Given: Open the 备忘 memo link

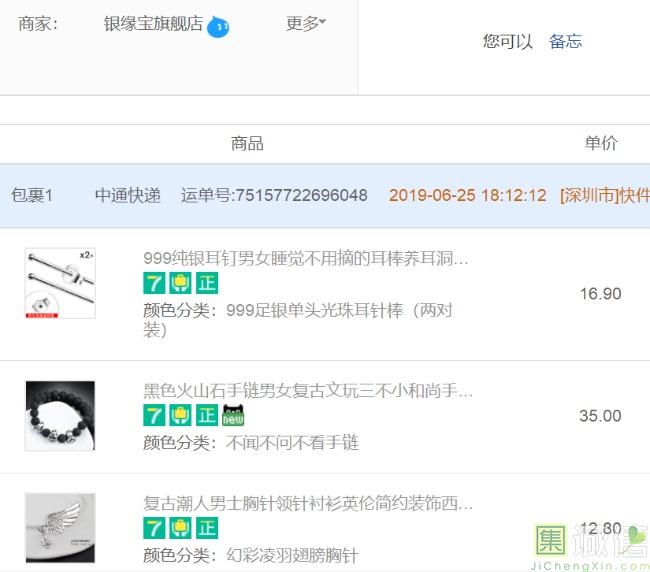Looking at the screenshot, I should [565, 41].
